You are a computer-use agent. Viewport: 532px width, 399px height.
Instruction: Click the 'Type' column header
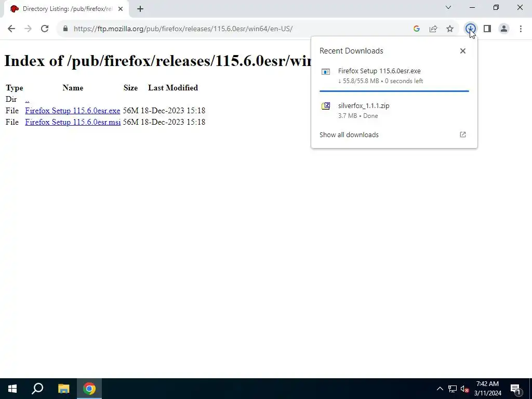[x=14, y=88]
